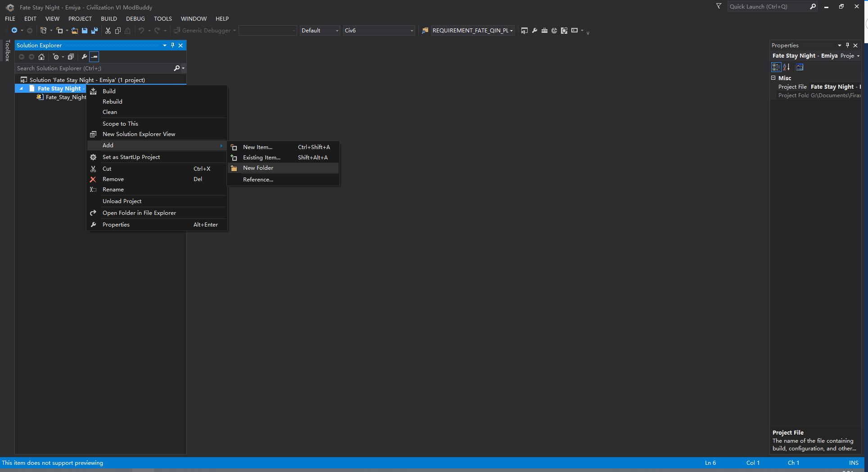
Task: Select Rebuild in the context menu
Action: coord(157,102)
